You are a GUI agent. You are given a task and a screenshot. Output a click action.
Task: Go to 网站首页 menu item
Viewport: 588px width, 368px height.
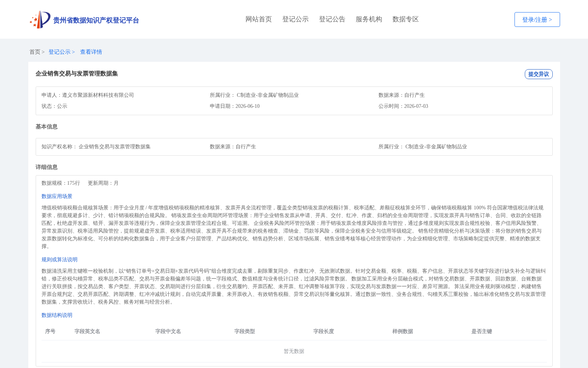[x=259, y=19]
